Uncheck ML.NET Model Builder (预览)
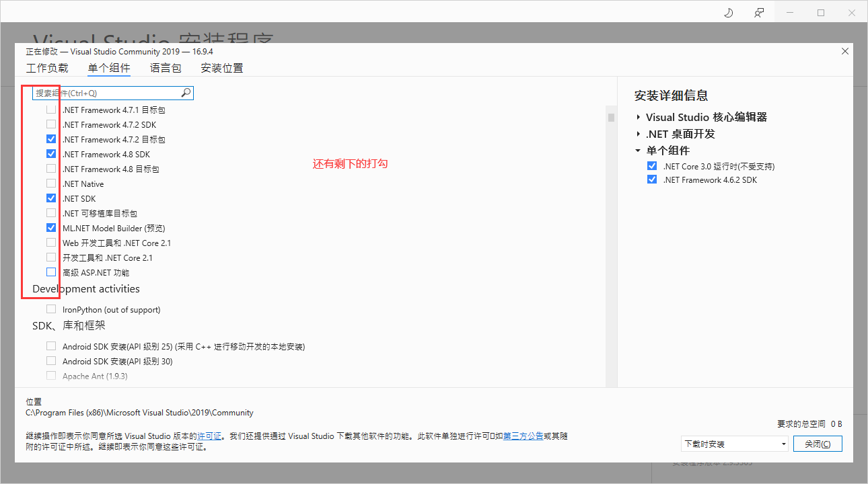868x484 pixels. tap(51, 228)
